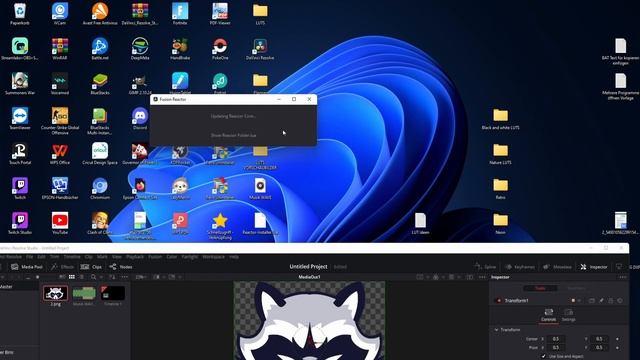The height and width of the screenshot is (360, 640).
Task: Launch Twitch Studio from the desktop
Action: (20, 223)
